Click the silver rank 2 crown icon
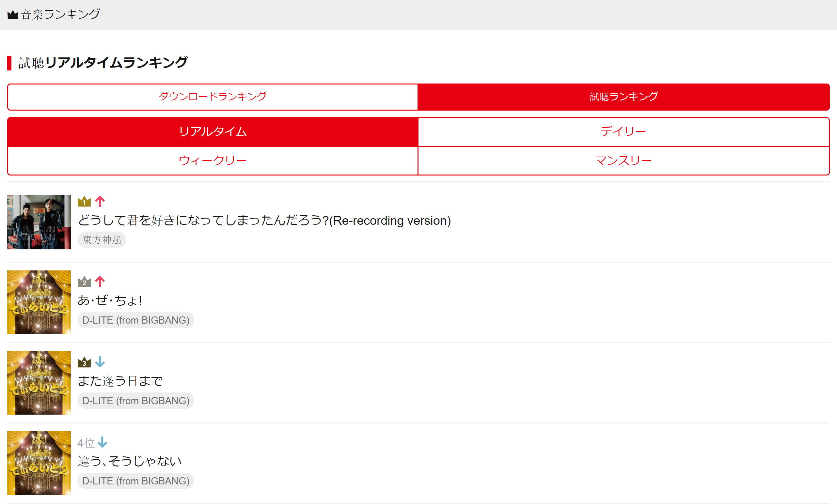Screen dimensions: 837x504 click(84, 282)
